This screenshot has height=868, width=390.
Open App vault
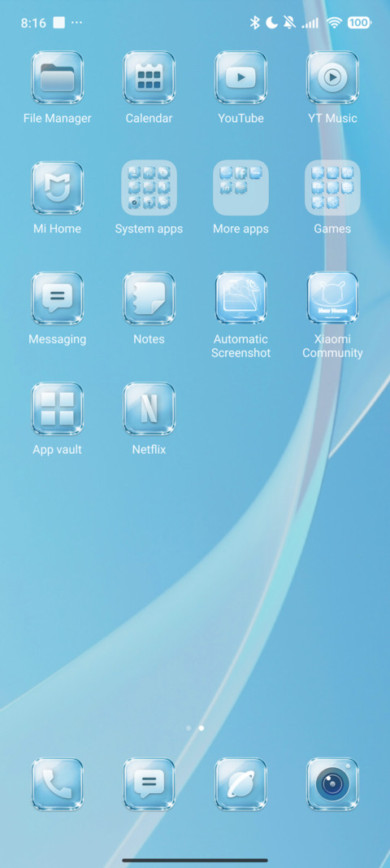[57, 408]
